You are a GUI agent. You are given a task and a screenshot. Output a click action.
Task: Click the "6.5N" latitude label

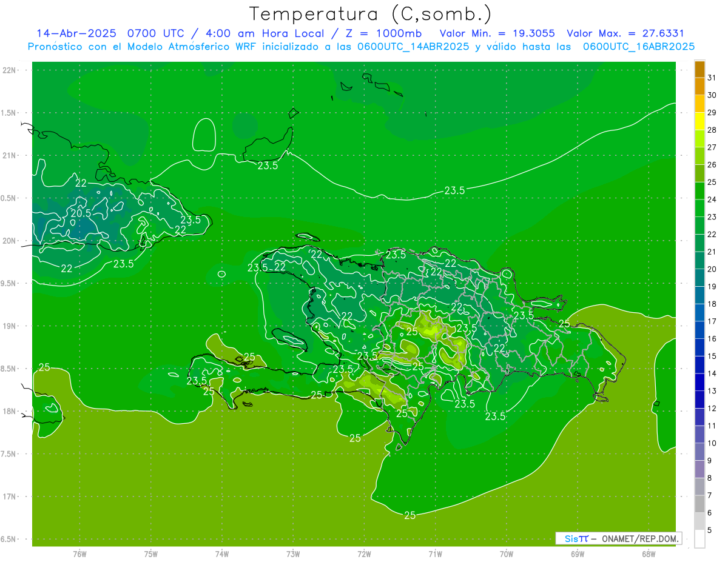click(x=8, y=539)
